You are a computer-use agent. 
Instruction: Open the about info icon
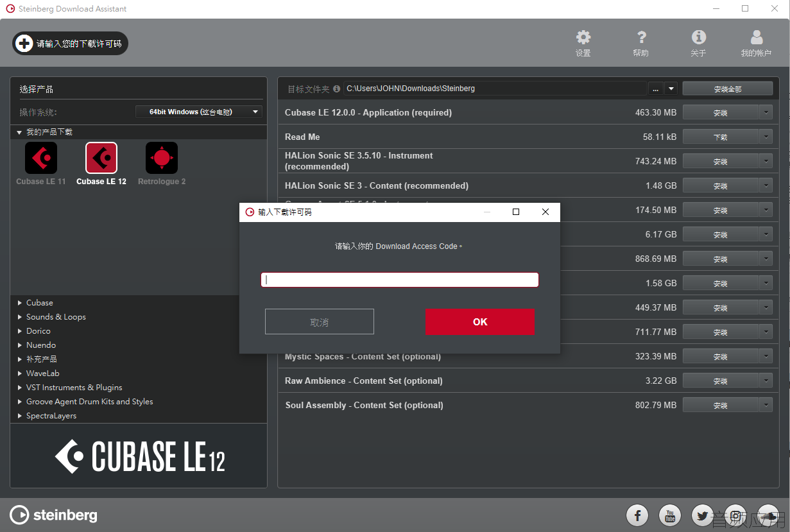click(699, 37)
